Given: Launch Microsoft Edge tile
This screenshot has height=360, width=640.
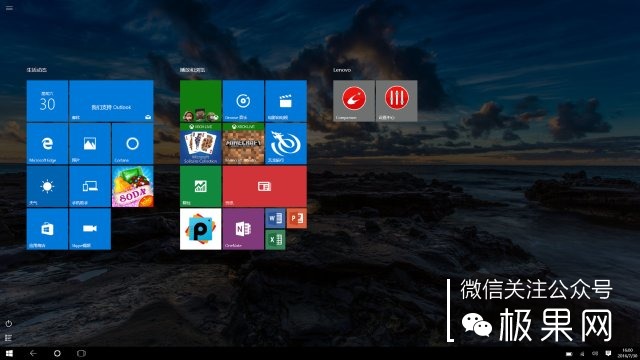Looking at the screenshot, I should point(47,144).
